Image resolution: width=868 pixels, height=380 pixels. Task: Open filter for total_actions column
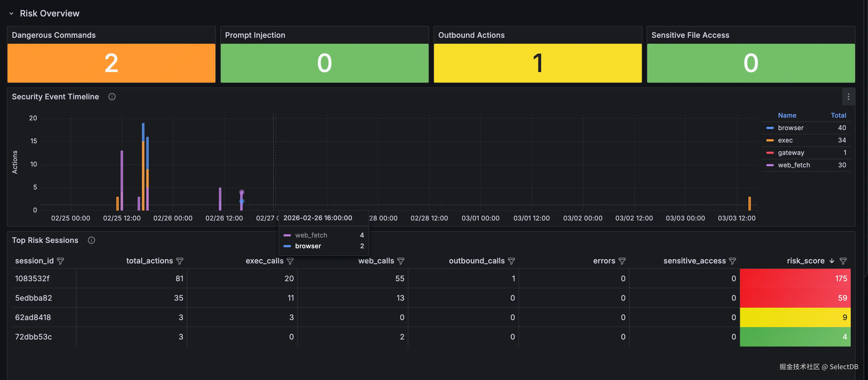click(x=180, y=261)
